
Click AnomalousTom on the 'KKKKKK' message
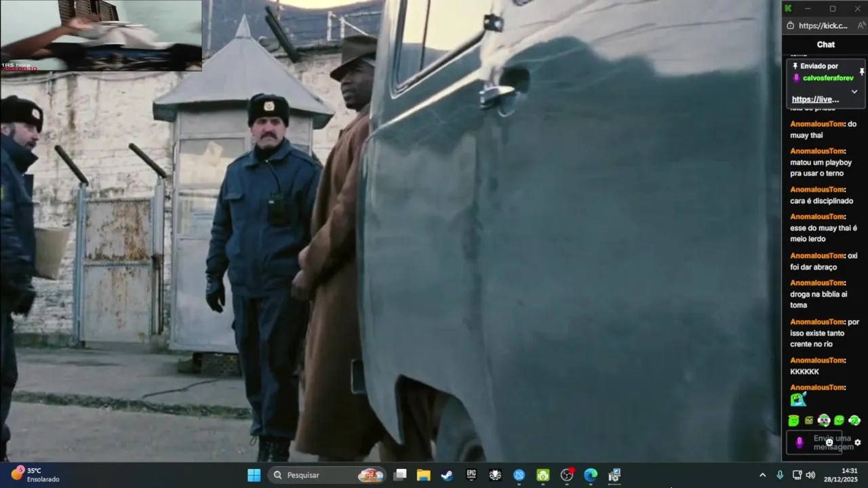[816, 360]
